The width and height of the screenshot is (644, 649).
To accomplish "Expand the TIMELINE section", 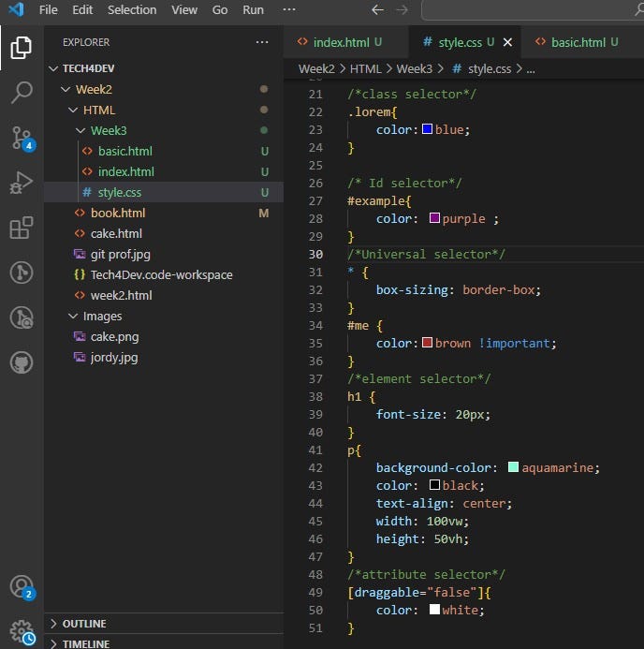I will click(x=53, y=643).
